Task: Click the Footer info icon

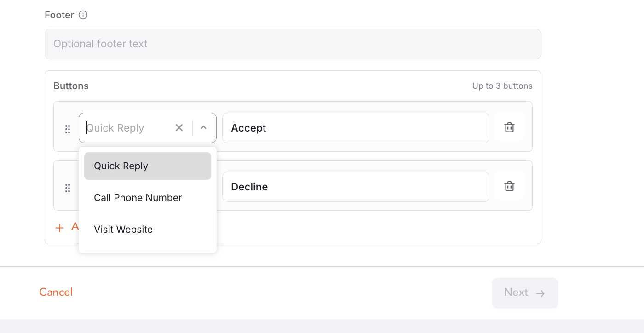Action: pyautogui.click(x=83, y=15)
